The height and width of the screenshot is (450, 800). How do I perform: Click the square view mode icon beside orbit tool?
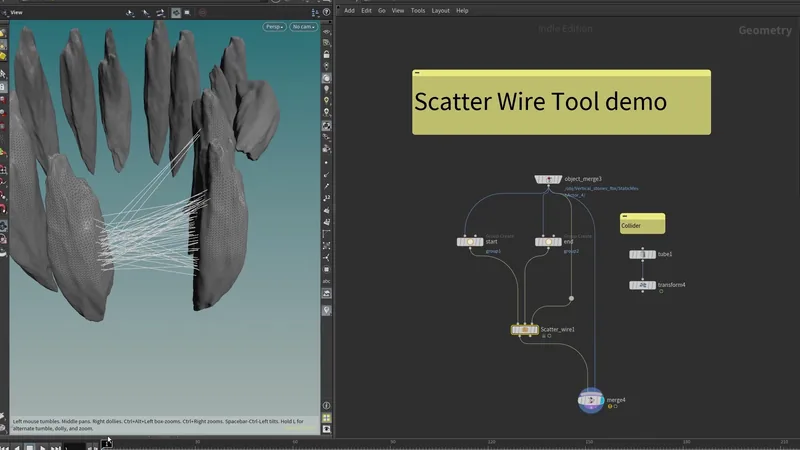(x=187, y=12)
